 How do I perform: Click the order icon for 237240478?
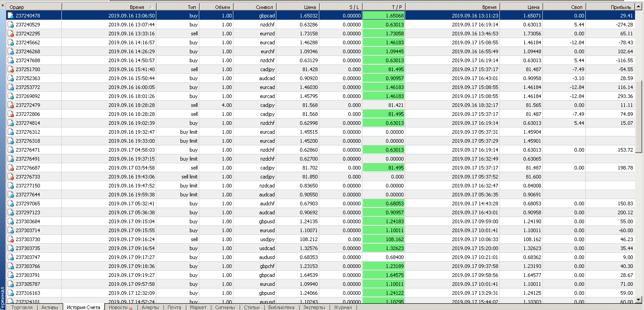[11, 15]
